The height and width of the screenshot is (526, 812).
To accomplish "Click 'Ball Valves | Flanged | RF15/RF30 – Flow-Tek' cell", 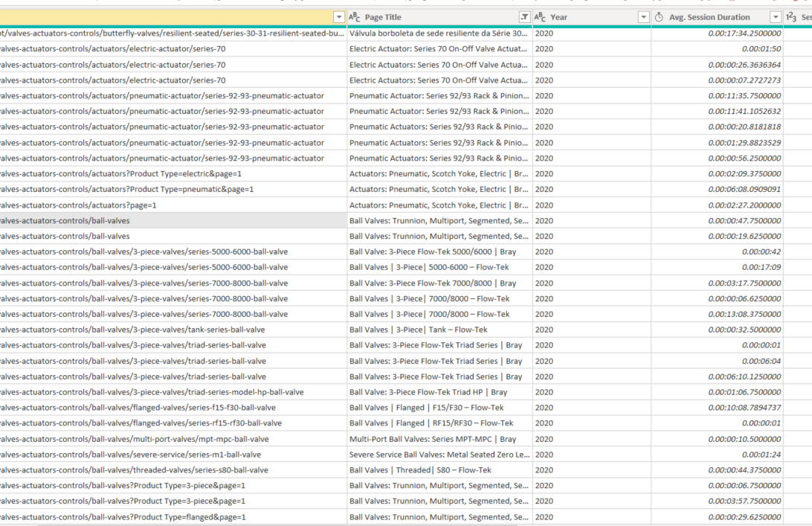I will 439,423.
